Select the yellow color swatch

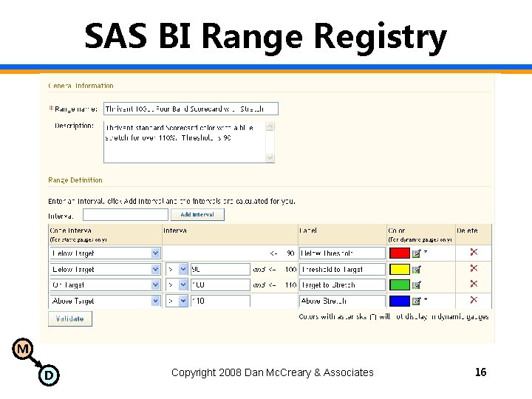click(x=399, y=270)
